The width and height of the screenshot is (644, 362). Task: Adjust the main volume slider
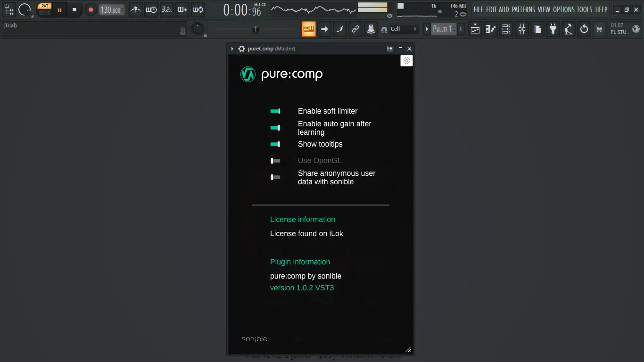pos(255,29)
